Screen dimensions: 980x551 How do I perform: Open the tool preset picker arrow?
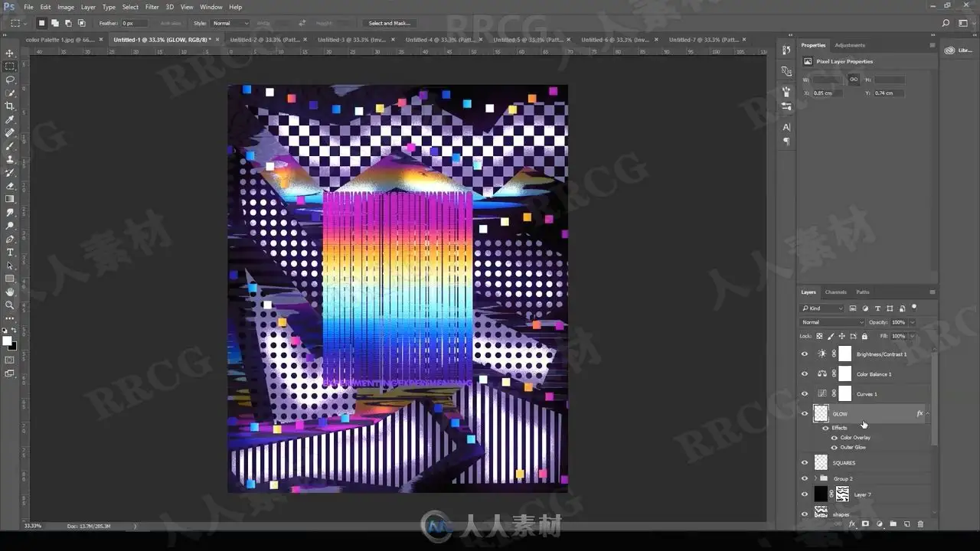point(24,24)
